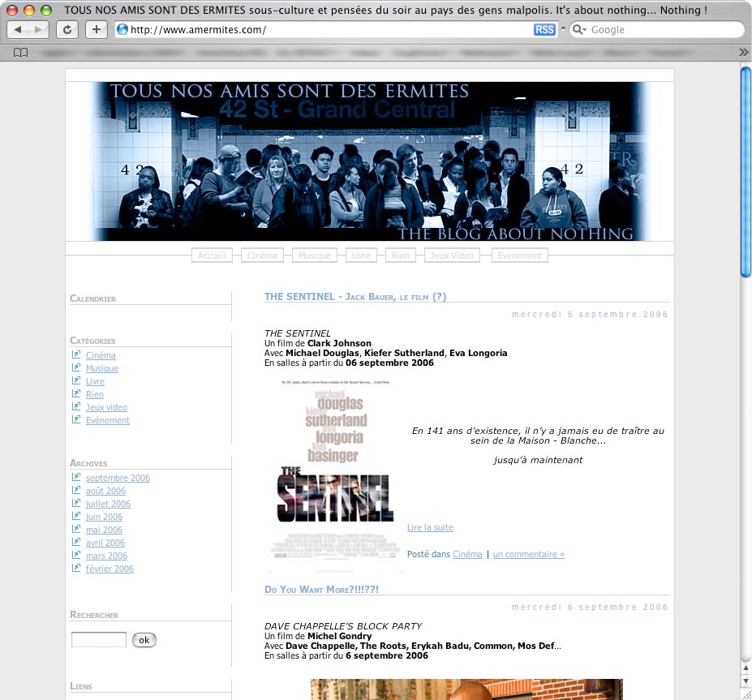Click the icon beside mai 2006

[x=76, y=529]
